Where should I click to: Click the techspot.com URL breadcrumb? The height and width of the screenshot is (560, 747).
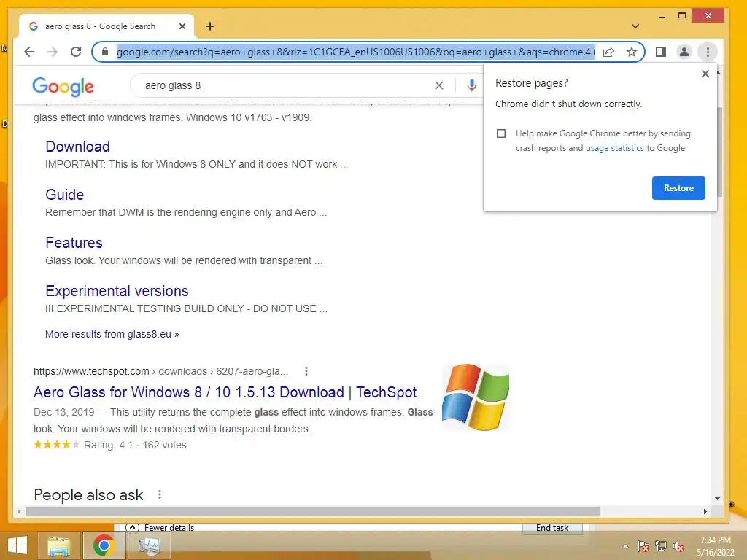click(x=160, y=371)
